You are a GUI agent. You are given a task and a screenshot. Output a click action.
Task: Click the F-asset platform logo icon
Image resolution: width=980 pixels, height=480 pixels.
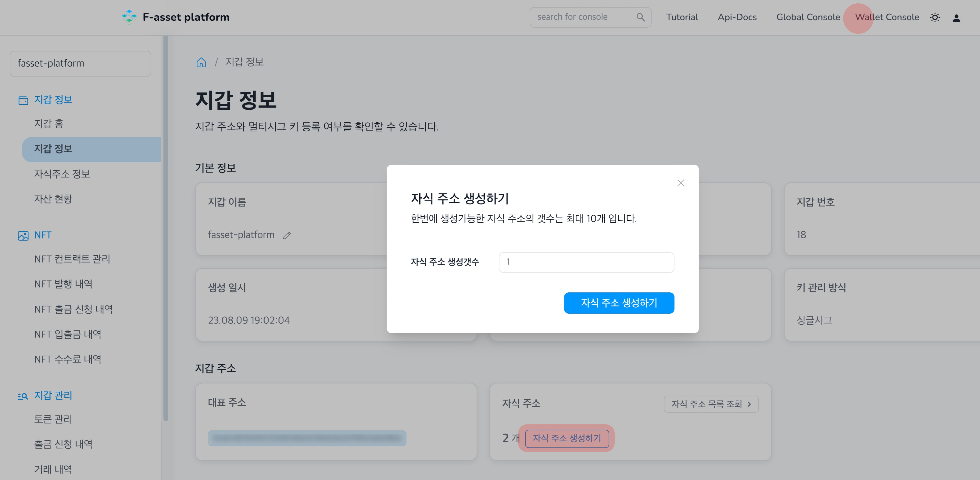tap(127, 17)
